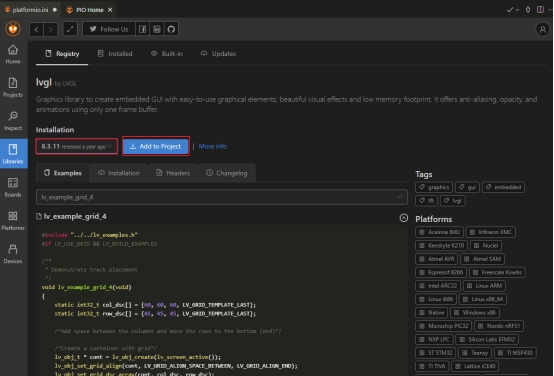Click the checkmark build icon in title bar

509,10
